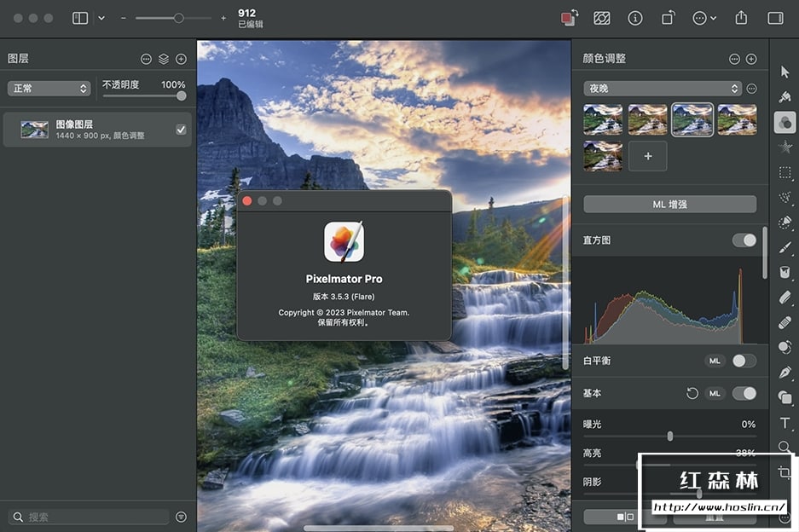Click the ML Enhance button

[x=669, y=205]
